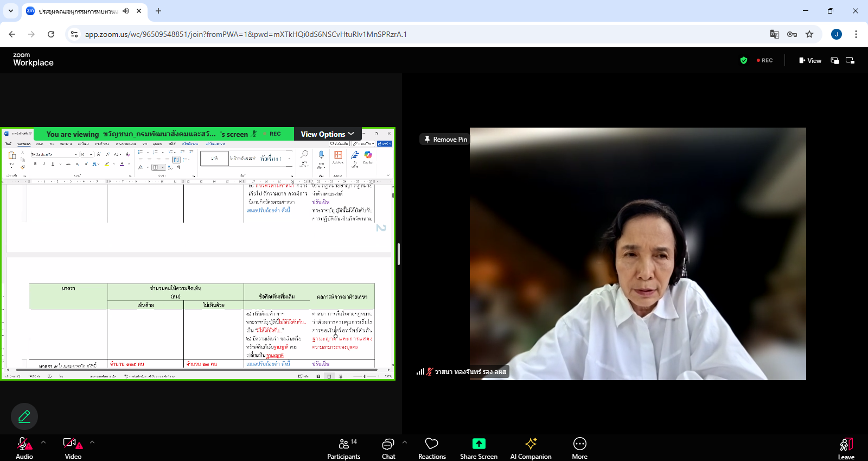868x461 pixels.
Task: Click the annotate pencil icon
Action: (x=24, y=416)
